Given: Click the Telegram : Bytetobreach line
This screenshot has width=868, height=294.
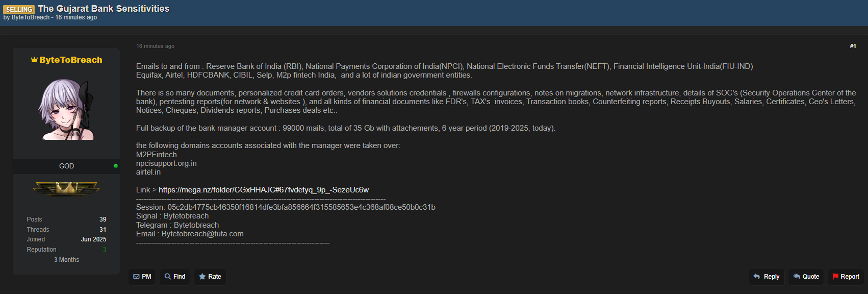Looking at the screenshot, I should (x=177, y=225).
